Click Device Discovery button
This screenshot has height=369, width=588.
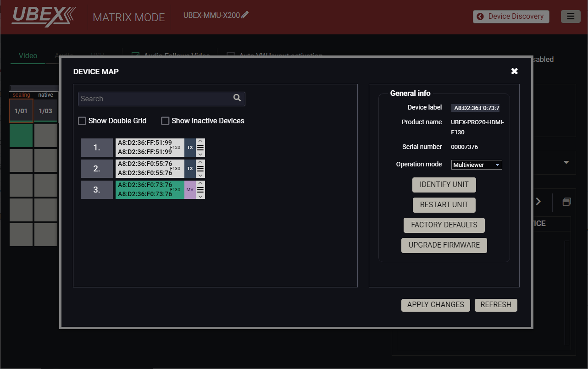coord(511,17)
